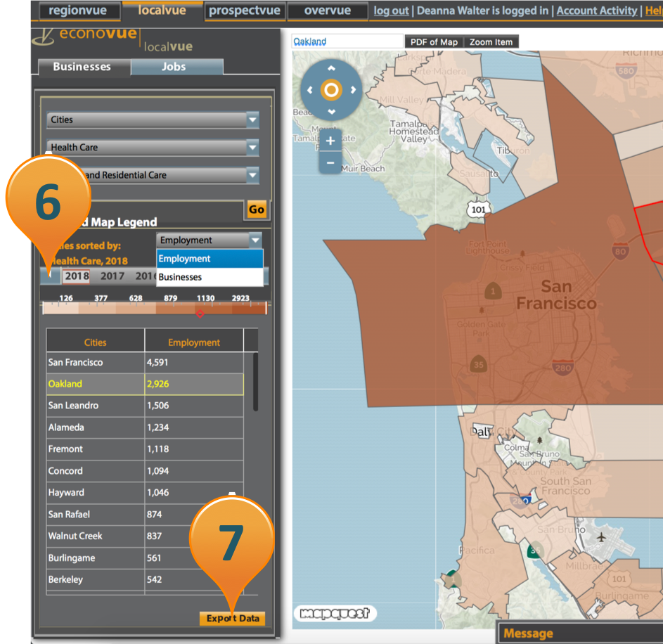Viewport: 663px width, 644px height.
Task: Click the Export Data button
Action: click(x=233, y=618)
